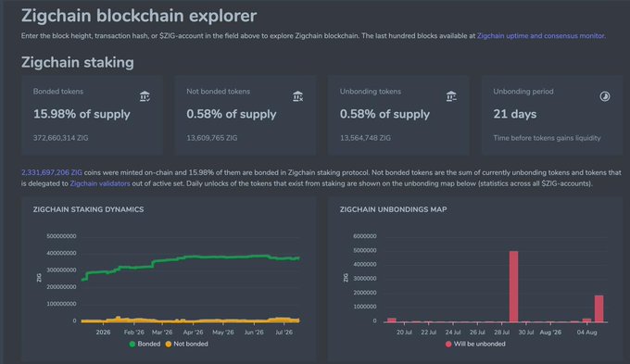630x364 pixels.
Task: Toggle the Bonded legend series
Action: [145, 344]
